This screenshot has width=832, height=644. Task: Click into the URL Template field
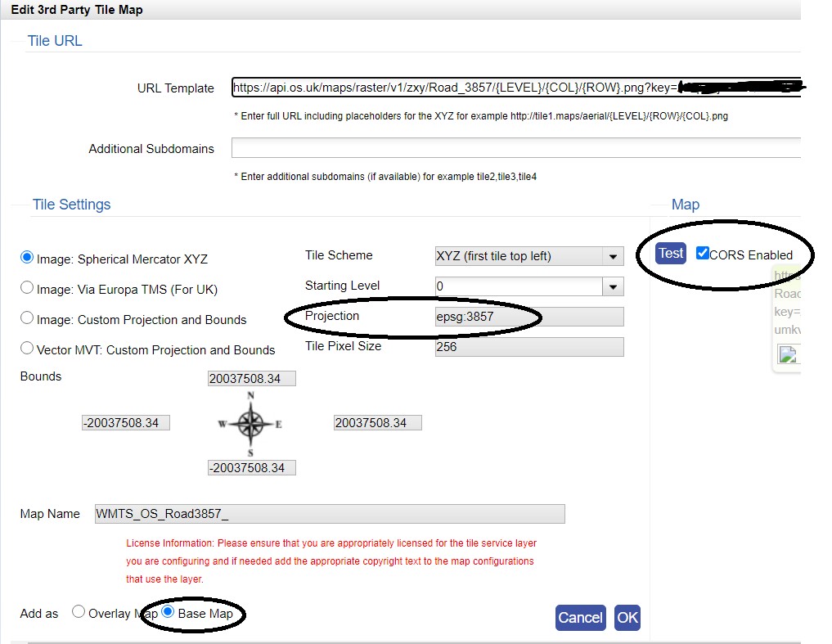click(x=515, y=88)
